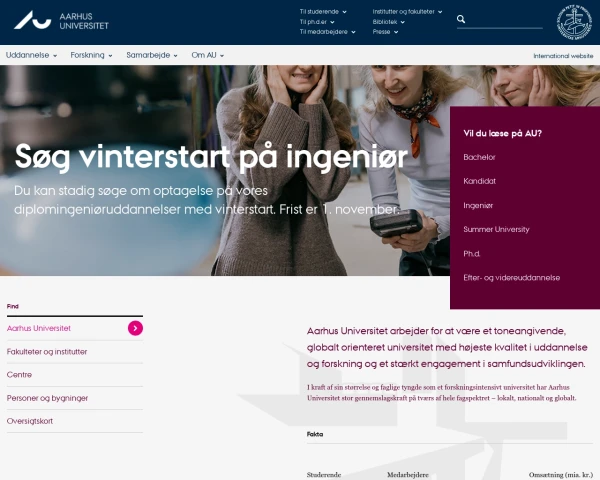The image size is (600, 480).
Task: Select Aarhus Universitet in Find list
Action: coord(39,328)
